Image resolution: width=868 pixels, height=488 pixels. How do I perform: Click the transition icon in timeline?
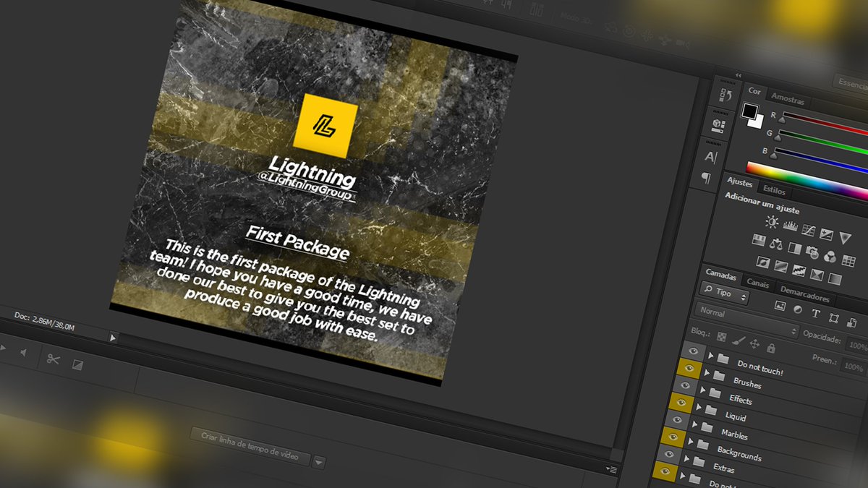(77, 365)
